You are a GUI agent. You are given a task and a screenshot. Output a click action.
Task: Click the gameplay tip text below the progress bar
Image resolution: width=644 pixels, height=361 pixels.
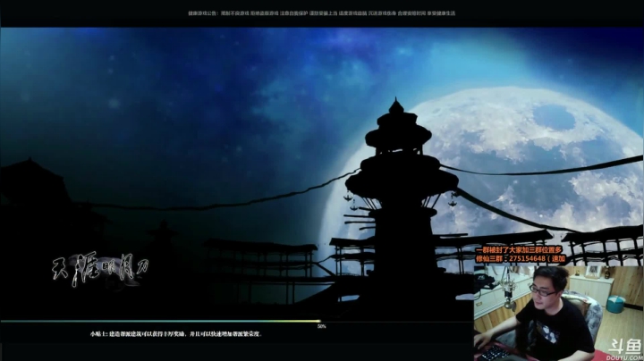176,334
